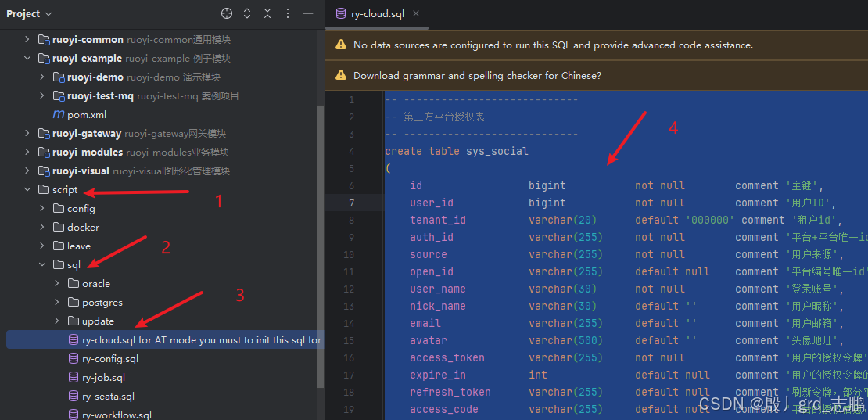Click the ruoyi-example module folder icon
Image resolution: width=868 pixels, height=420 pixels.
(x=44, y=59)
